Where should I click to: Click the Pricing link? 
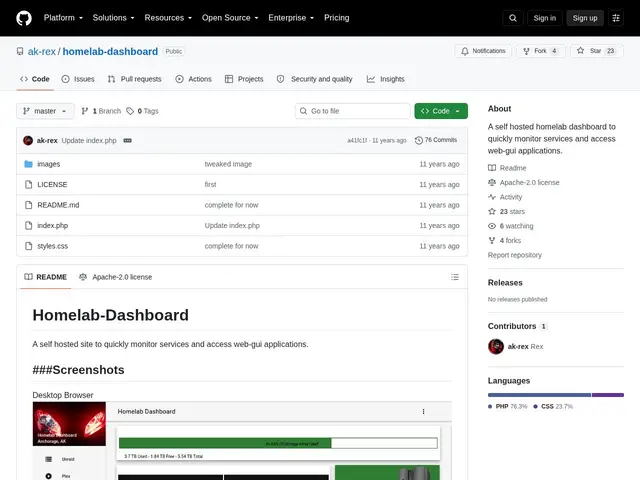(337, 18)
